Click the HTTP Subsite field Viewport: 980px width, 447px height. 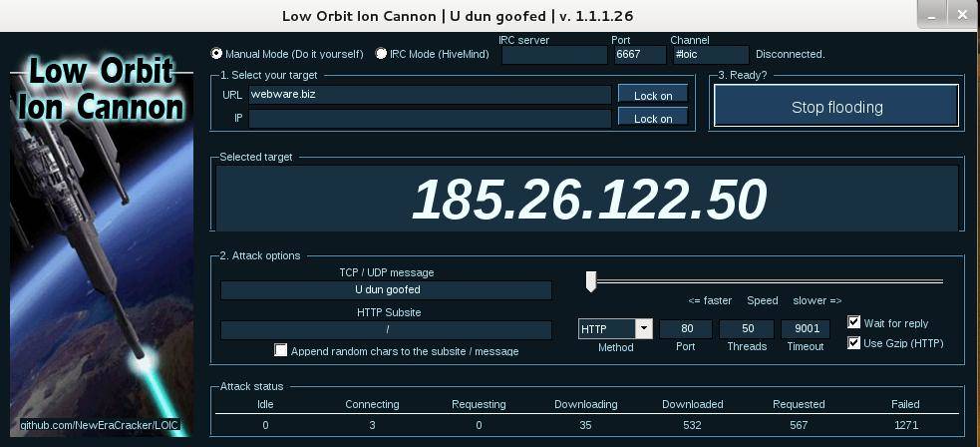386,329
